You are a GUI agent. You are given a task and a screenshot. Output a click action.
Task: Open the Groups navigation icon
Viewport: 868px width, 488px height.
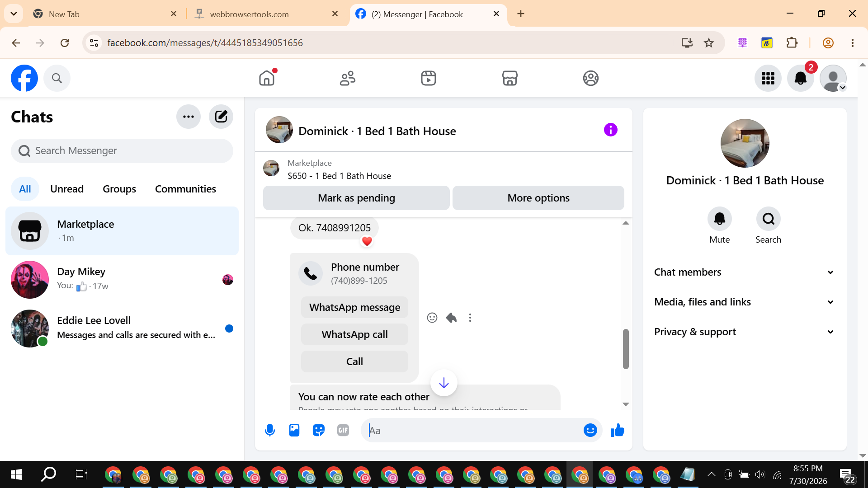coord(590,78)
